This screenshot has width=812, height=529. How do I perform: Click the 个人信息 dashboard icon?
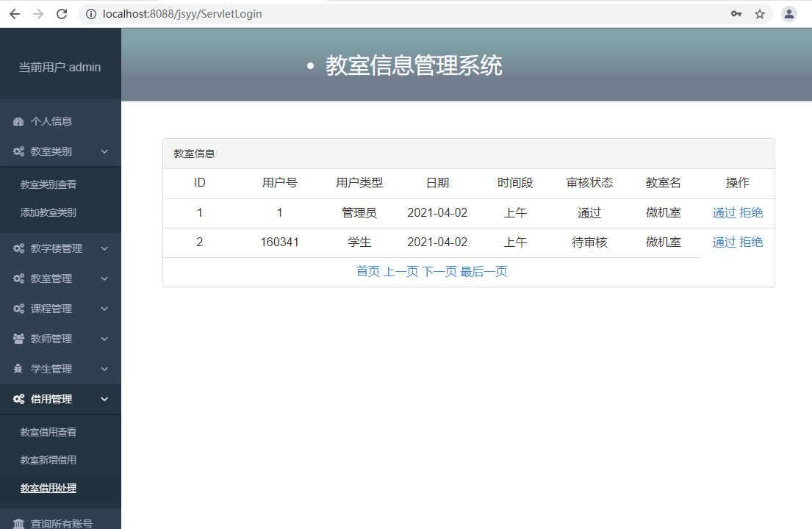18,122
